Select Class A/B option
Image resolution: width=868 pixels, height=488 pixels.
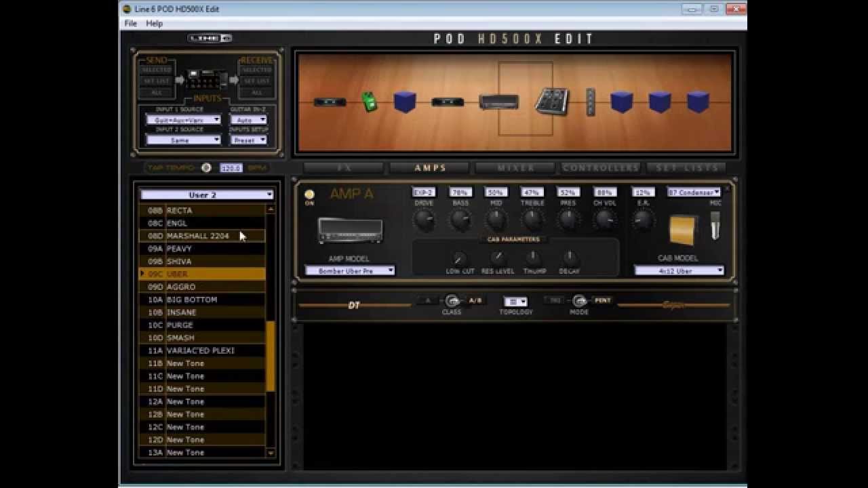pos(475,300)
